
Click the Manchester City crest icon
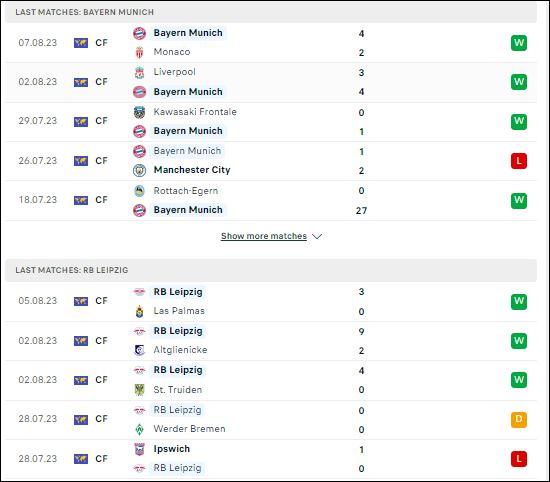point(139,170)
